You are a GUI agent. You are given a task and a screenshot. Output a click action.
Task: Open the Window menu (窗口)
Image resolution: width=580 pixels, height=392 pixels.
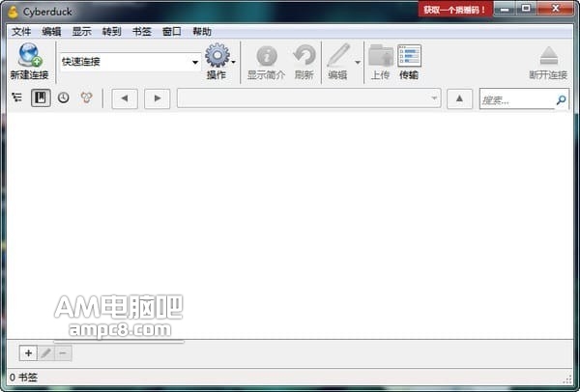(x=172, y=32)
